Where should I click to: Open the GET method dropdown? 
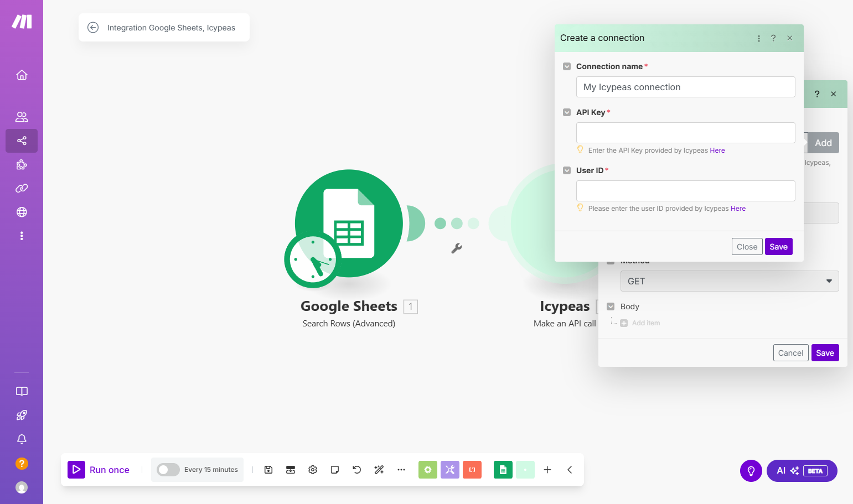pos(730,281)
